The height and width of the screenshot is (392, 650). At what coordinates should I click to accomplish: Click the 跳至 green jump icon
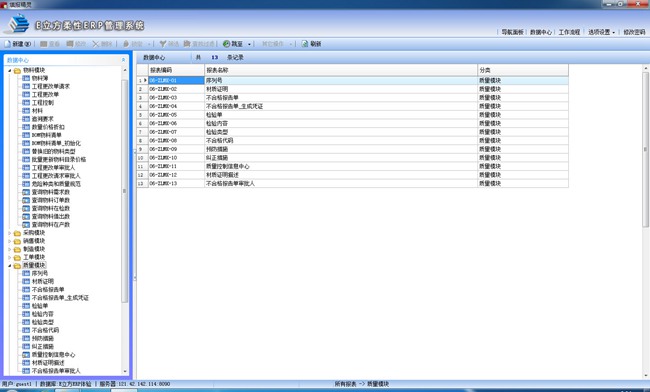tap(226, 44)
